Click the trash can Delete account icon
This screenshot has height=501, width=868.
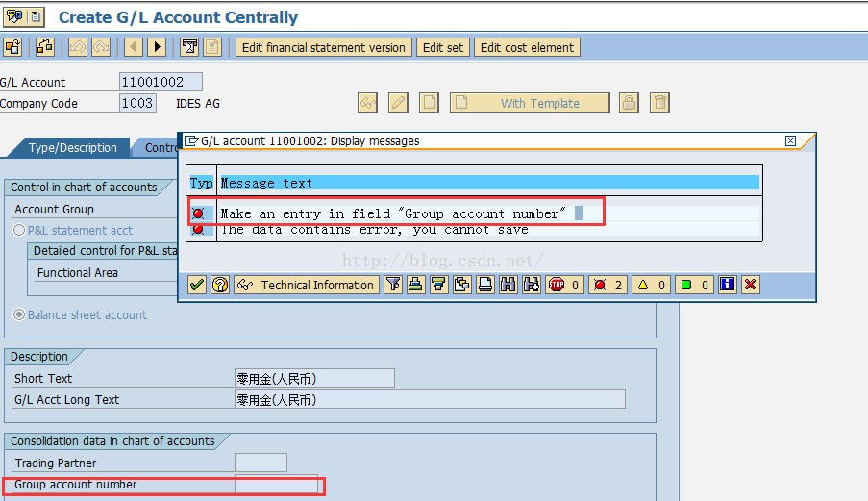click(659, 103)
